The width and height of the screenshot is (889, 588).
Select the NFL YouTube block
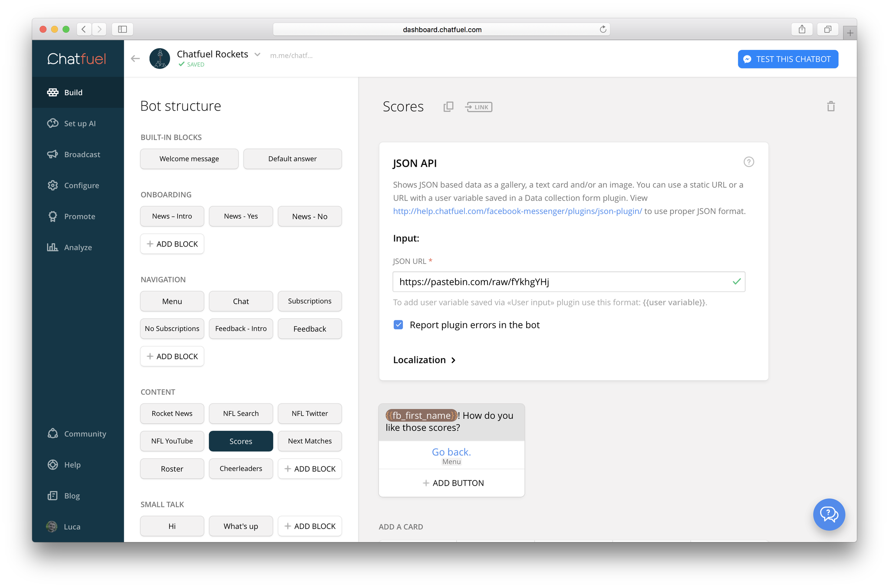point(172,441)
